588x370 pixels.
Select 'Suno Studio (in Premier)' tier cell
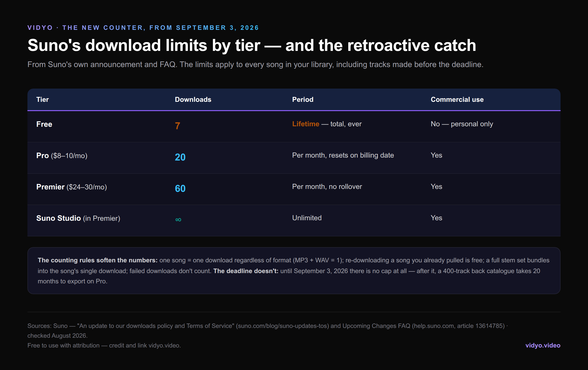78,218
